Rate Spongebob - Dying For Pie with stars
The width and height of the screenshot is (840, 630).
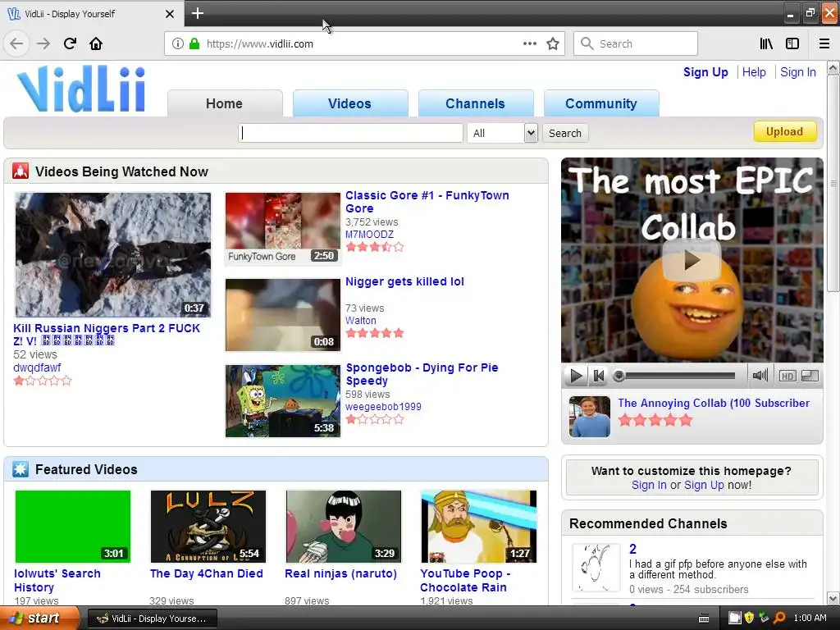point(374,419)
